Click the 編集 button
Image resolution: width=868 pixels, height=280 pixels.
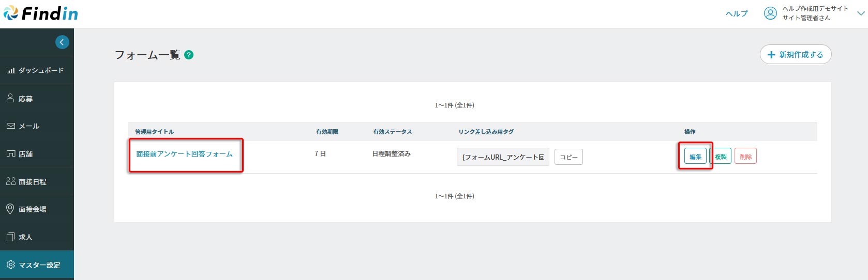coord(695,156)
